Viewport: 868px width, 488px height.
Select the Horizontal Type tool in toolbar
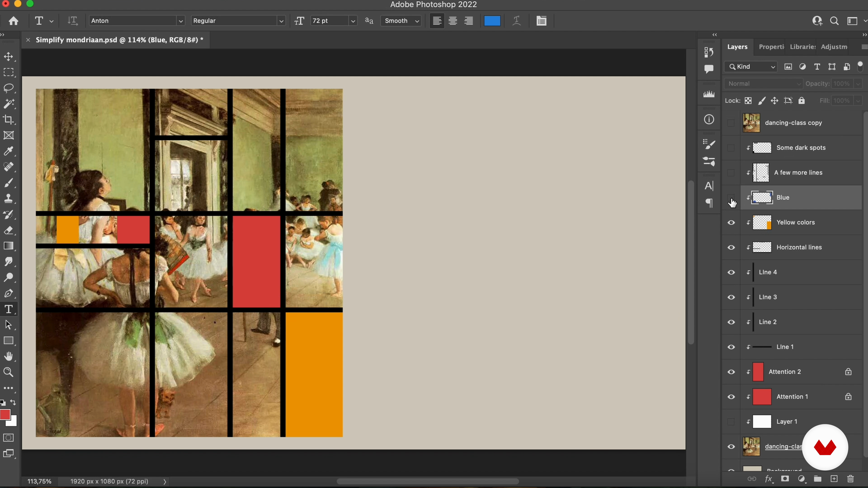pos(9,309)
